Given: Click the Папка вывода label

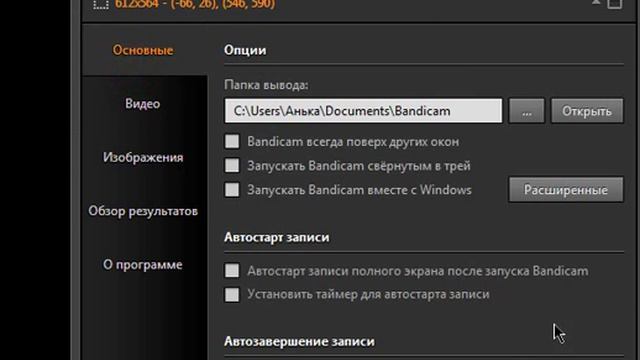Looking at the screenshot, I should (266, 85).
